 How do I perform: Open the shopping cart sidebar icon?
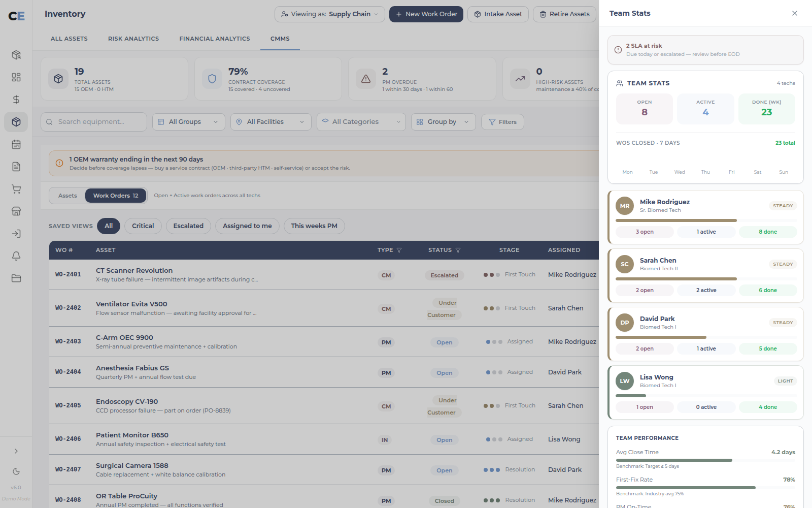pos(16,189)
